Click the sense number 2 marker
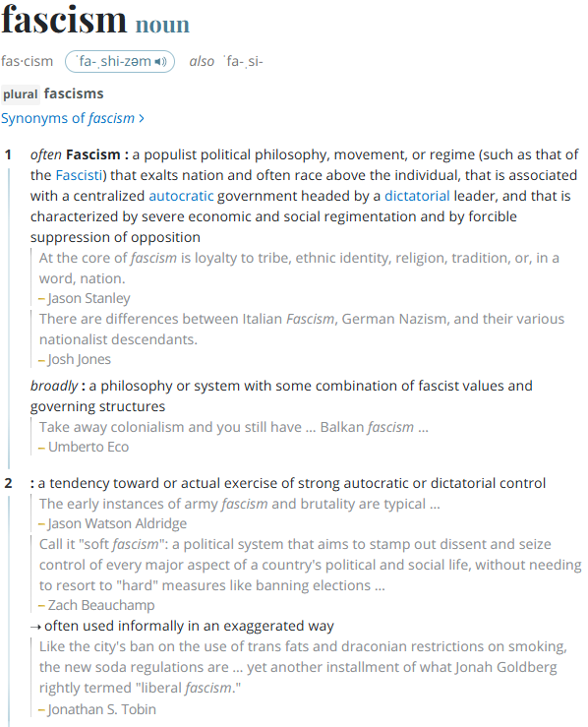588x727 pixels. (8, 484)
